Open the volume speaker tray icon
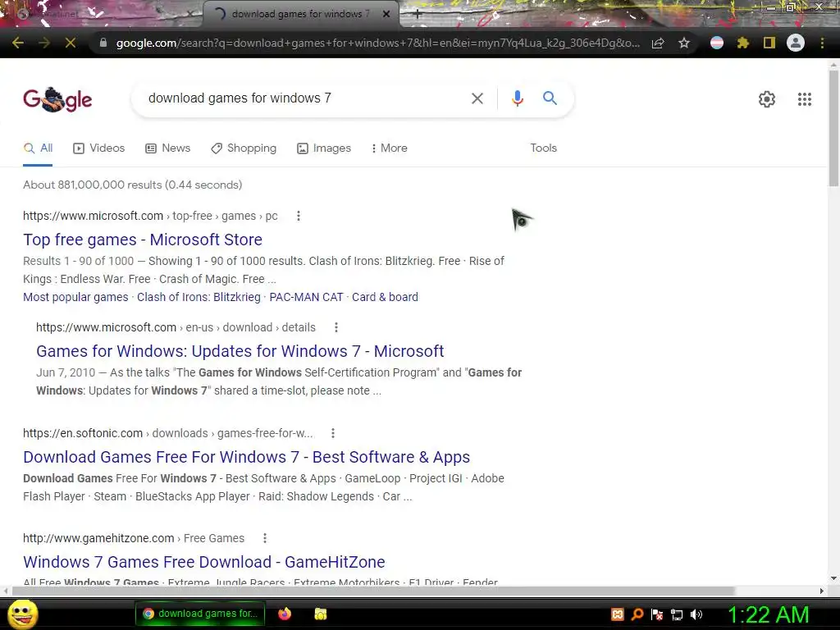The height and width of the screenshot is (630, 840). 696,614
